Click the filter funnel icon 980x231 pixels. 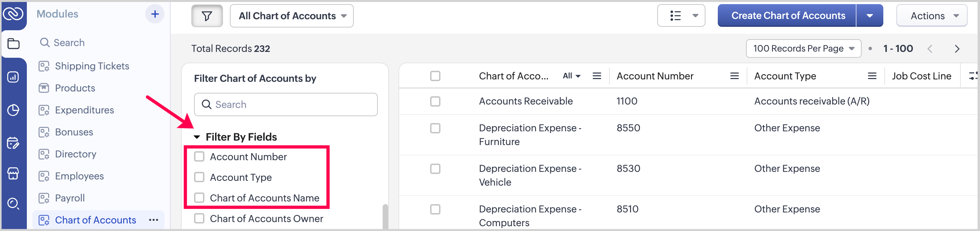pos(206,16)
